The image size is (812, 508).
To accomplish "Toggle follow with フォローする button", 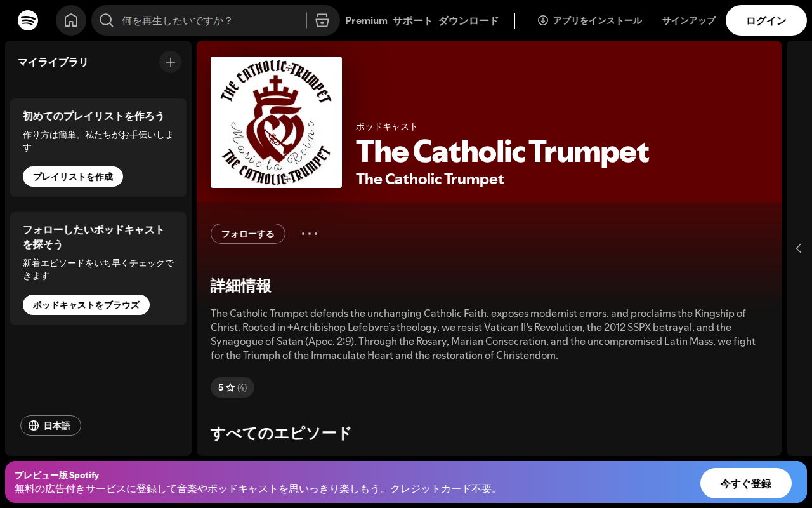I will tap(248, 234).
